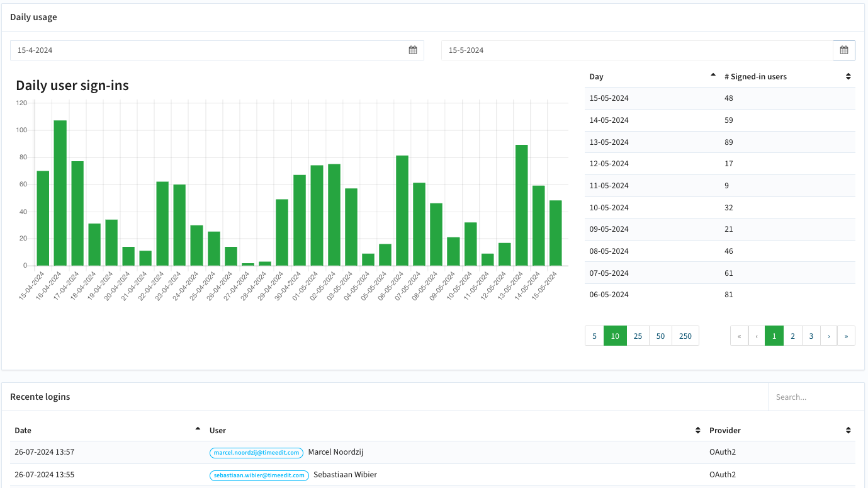Click the 15-04-2024 bar in chart
The image size is (868, 488).
[x=43, y=218]
